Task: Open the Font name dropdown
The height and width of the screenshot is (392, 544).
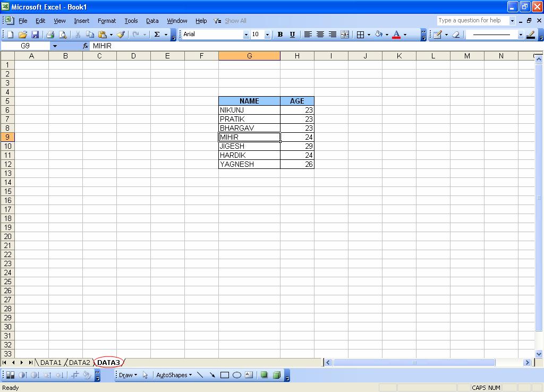Action: [246, 35]
